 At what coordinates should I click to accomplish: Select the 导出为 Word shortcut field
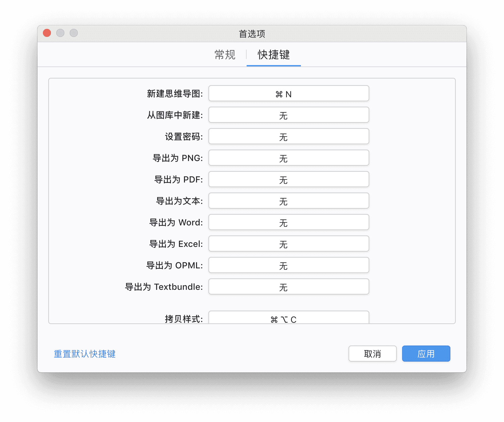pos(288,222)
